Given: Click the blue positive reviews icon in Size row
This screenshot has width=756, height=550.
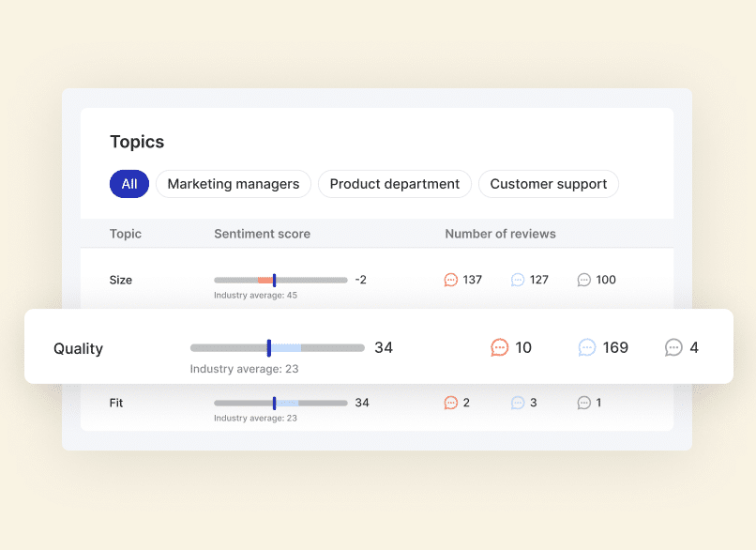Looking at the screenshot, I should (x=518, y=280).
